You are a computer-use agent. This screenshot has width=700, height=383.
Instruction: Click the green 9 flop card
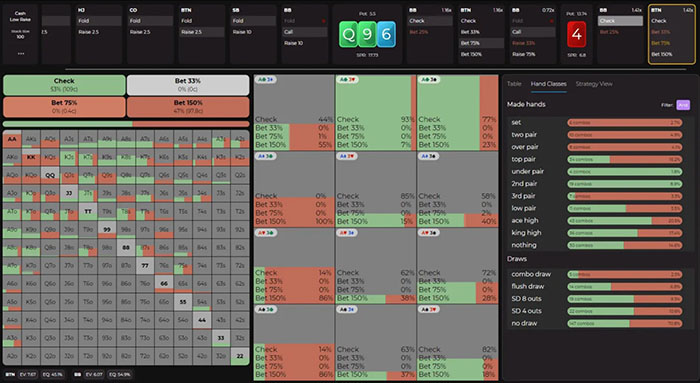(367, 34)
